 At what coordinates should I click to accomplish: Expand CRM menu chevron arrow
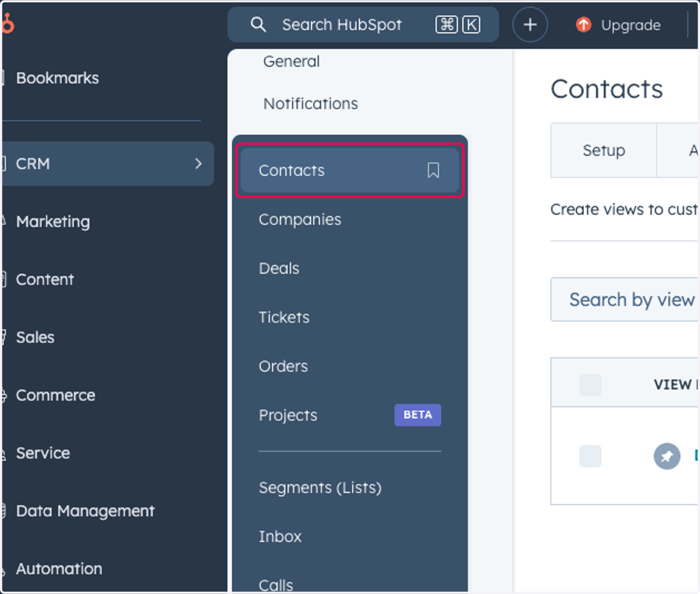[x=198, y=164]
